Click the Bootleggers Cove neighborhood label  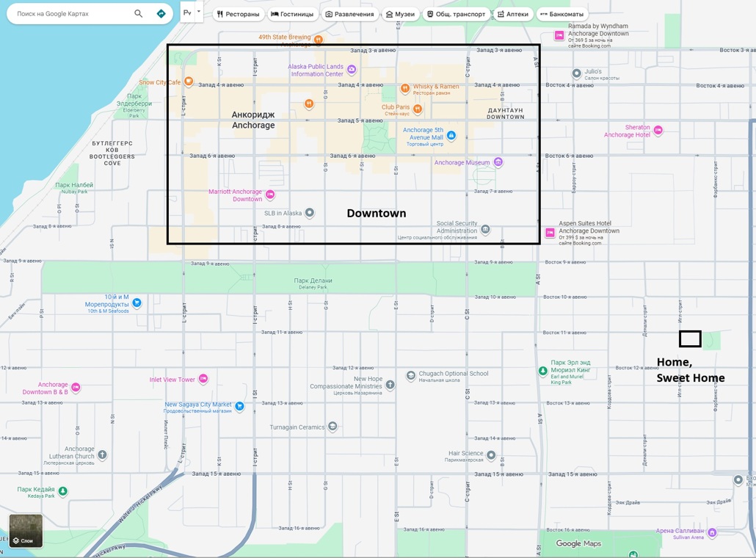(112, 153)
